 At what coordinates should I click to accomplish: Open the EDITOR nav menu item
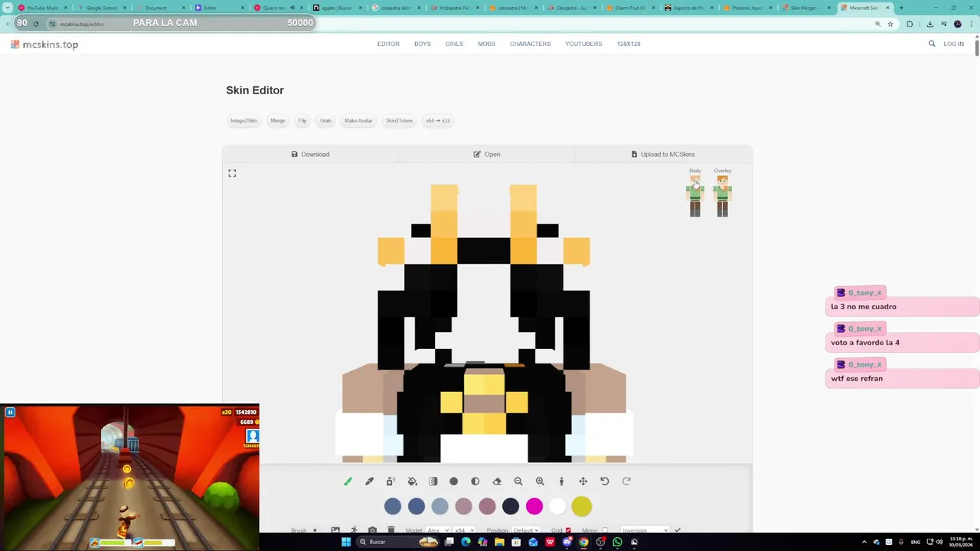[388, 44]
